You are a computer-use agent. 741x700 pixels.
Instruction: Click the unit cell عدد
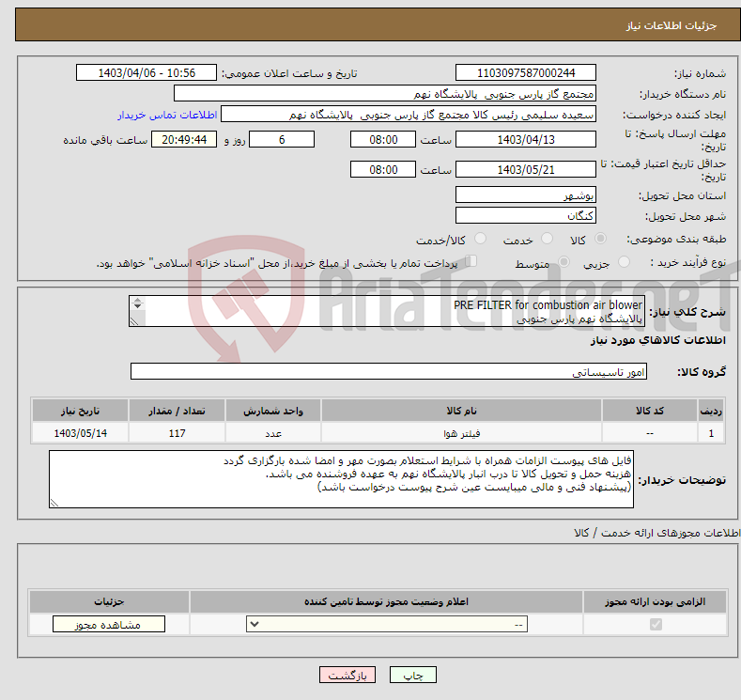click(273, 433)
